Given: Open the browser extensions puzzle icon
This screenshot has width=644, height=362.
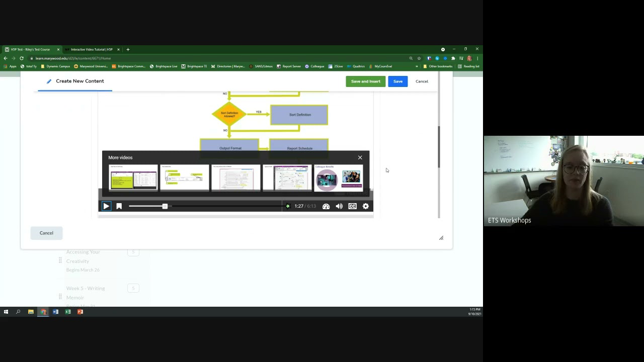Looking at the screenshot, I should pos(453,58).
